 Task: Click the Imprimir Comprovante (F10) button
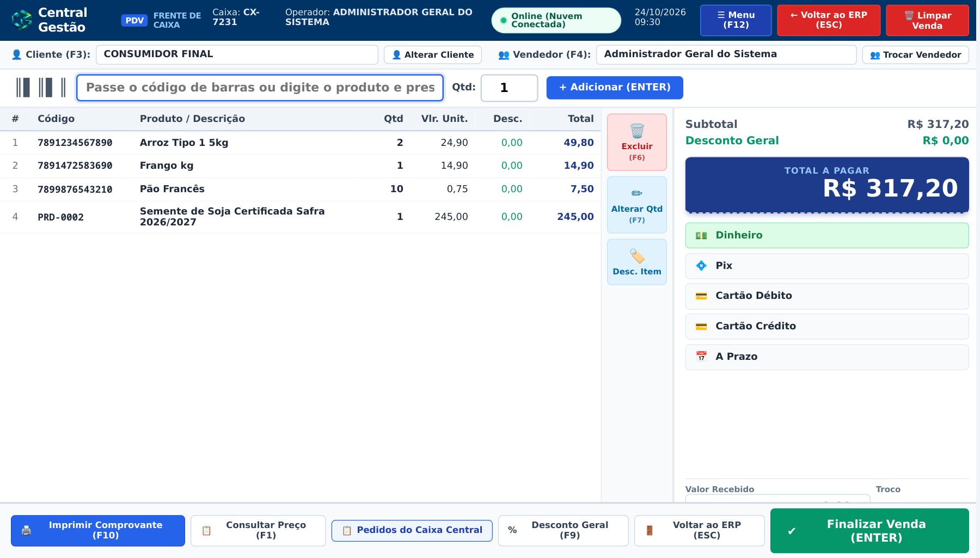[98, 531]
